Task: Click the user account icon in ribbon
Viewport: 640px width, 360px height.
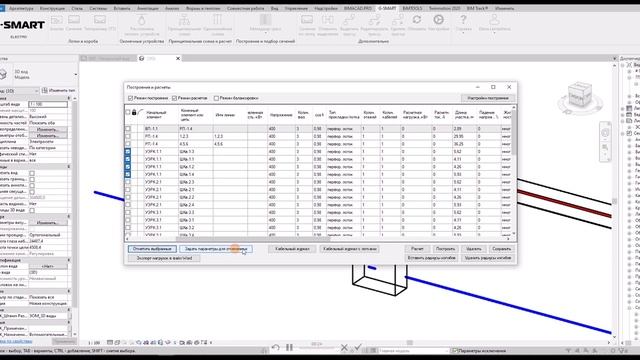Action: click(x=494, y=20)
